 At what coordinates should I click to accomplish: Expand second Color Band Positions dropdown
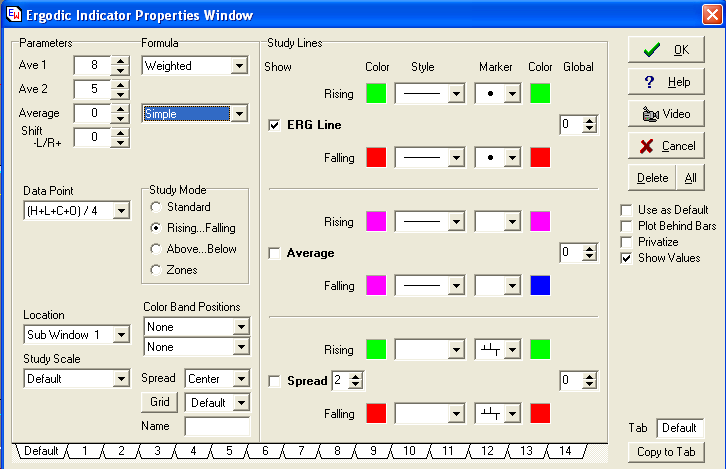click(x=241, y=347)
